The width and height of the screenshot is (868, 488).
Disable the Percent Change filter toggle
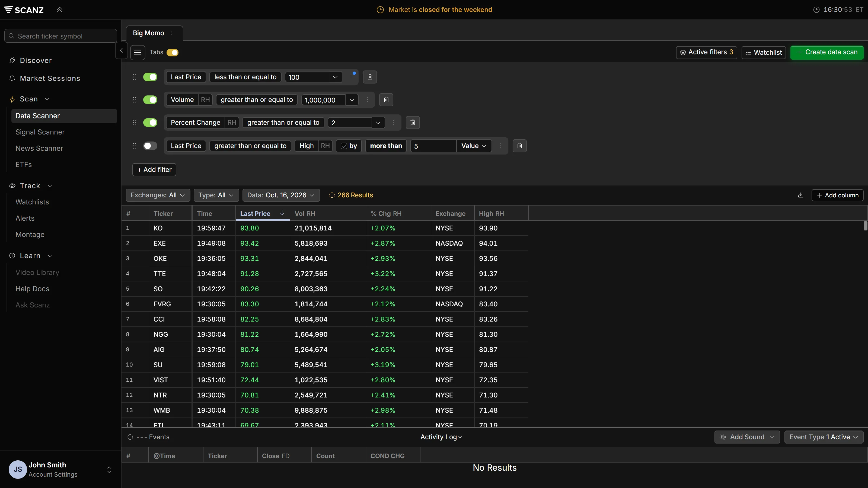(150, 123)
